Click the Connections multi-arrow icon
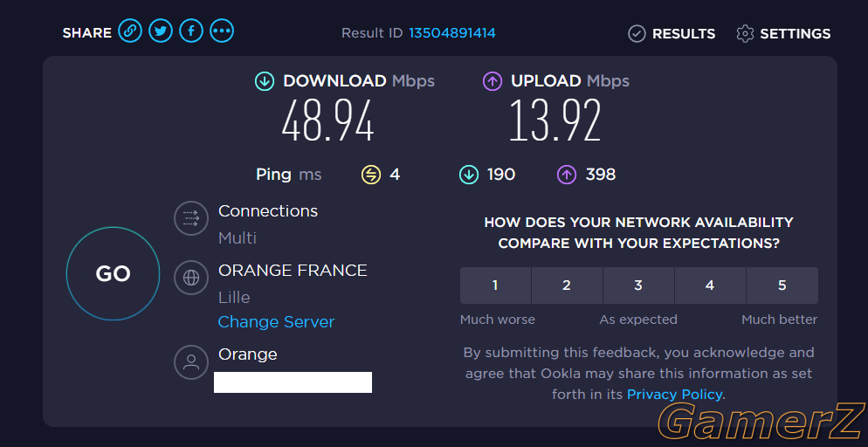The width and height of the screenshot is (868, 447). point(191,218)
